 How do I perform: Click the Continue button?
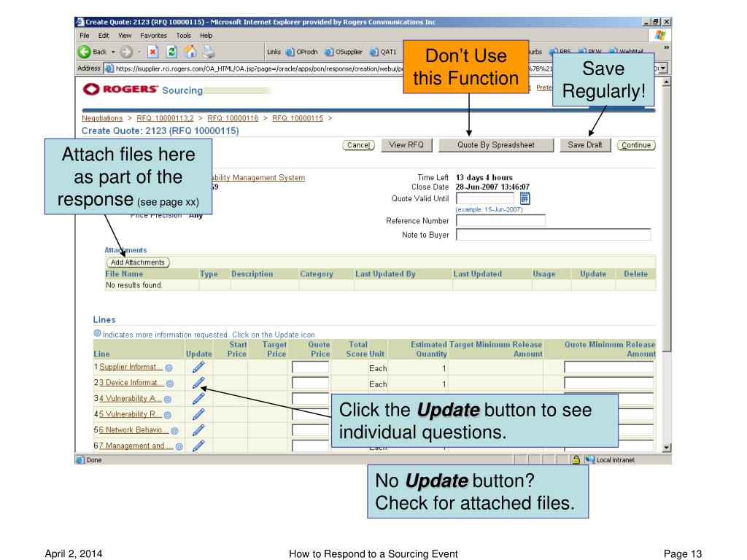(x=636, y=145)
